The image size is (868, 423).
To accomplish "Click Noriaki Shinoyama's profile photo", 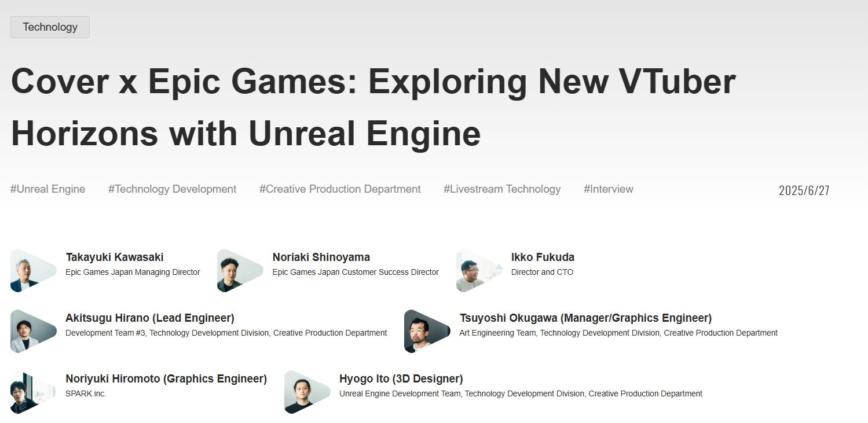I will tap(240, 270).
